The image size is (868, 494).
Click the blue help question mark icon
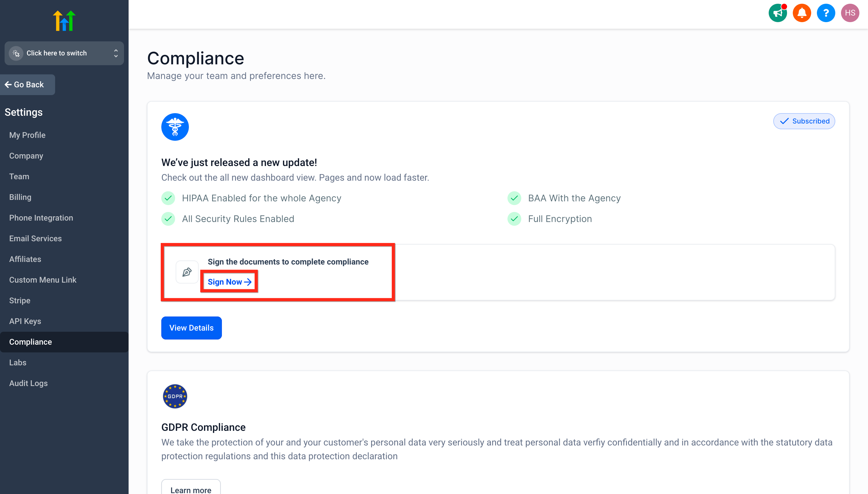pyautogui.click(x=826, y=13)
